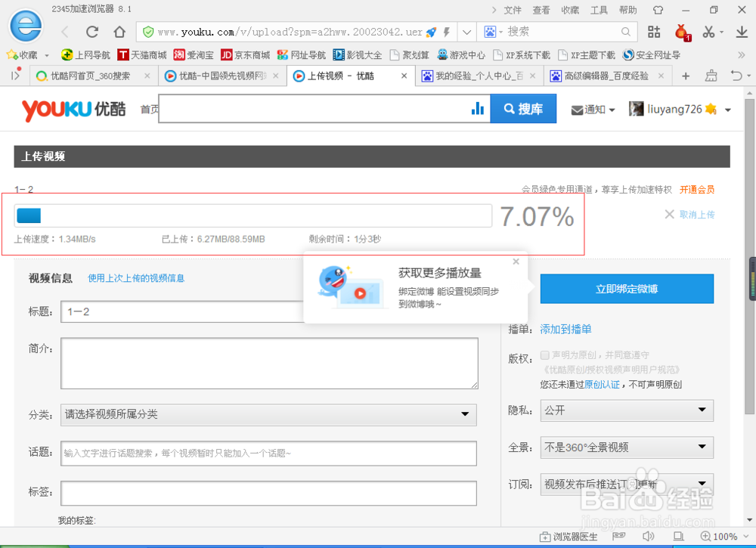Click 取消上传 to cancel the upload
Screen dimensions: 756x548
click(690, 215)
